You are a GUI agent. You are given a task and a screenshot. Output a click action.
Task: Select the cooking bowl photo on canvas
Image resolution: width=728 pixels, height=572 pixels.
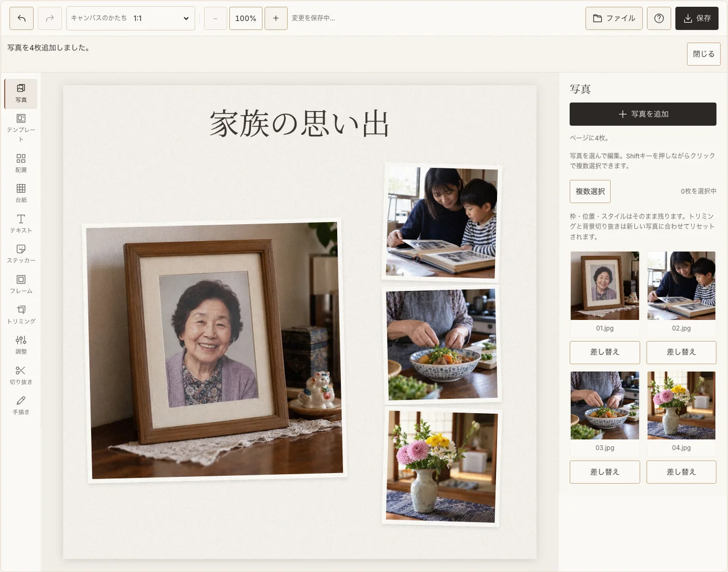click(442, 344)
